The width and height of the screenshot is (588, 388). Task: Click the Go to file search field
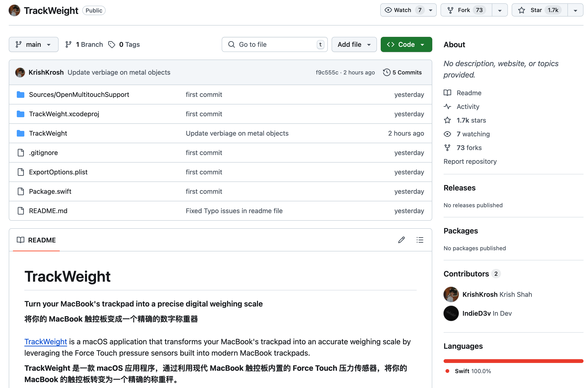tap(274, 44)
